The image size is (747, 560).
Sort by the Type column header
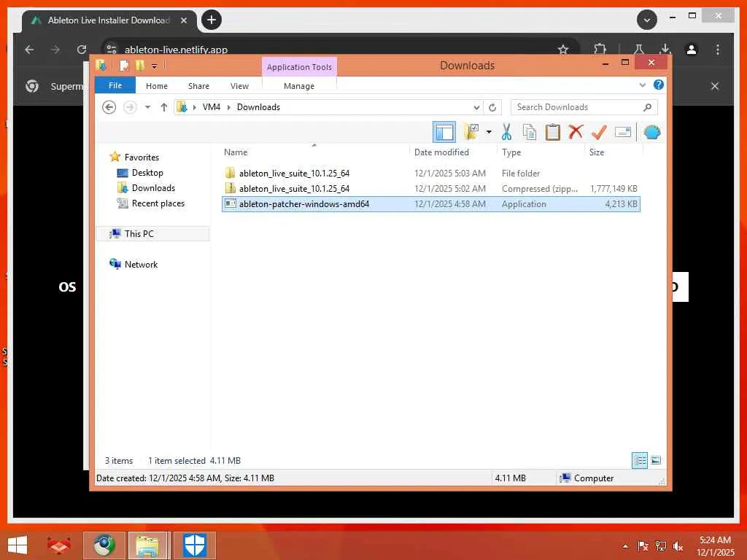point(511,152)
